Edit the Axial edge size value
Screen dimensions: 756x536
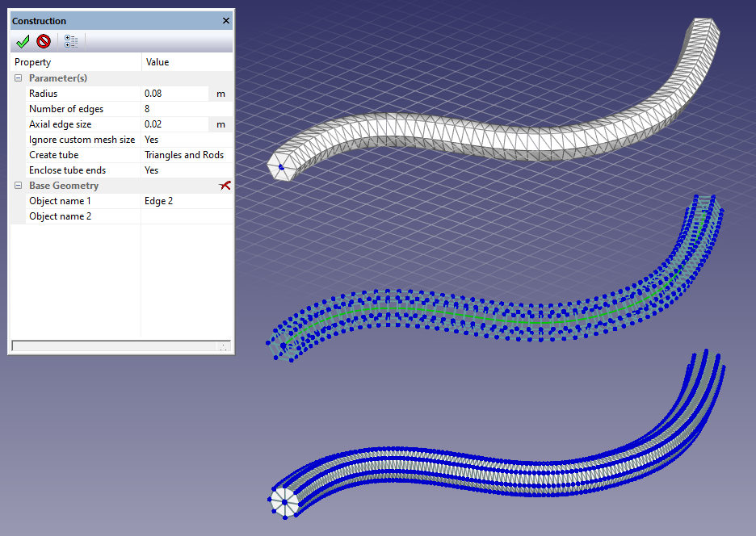[174, 124]
